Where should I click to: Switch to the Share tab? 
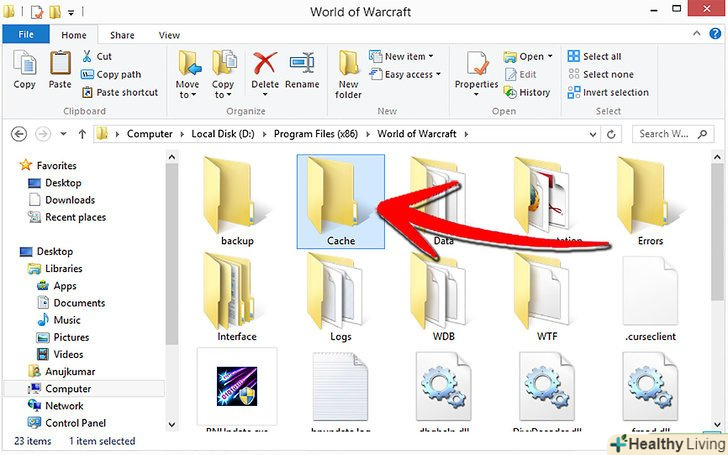122,35
